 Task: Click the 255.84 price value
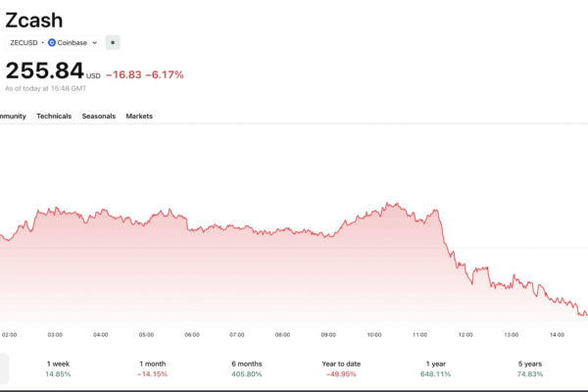click(44, 71)
